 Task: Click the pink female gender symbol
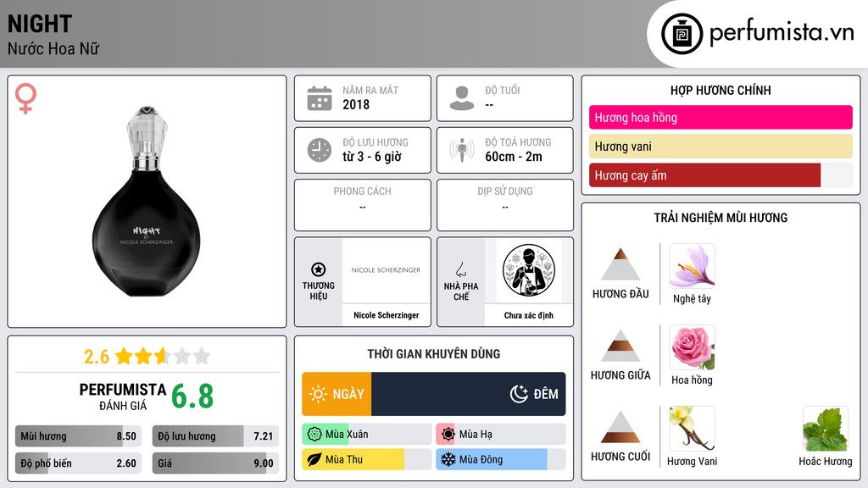(25, 98)
